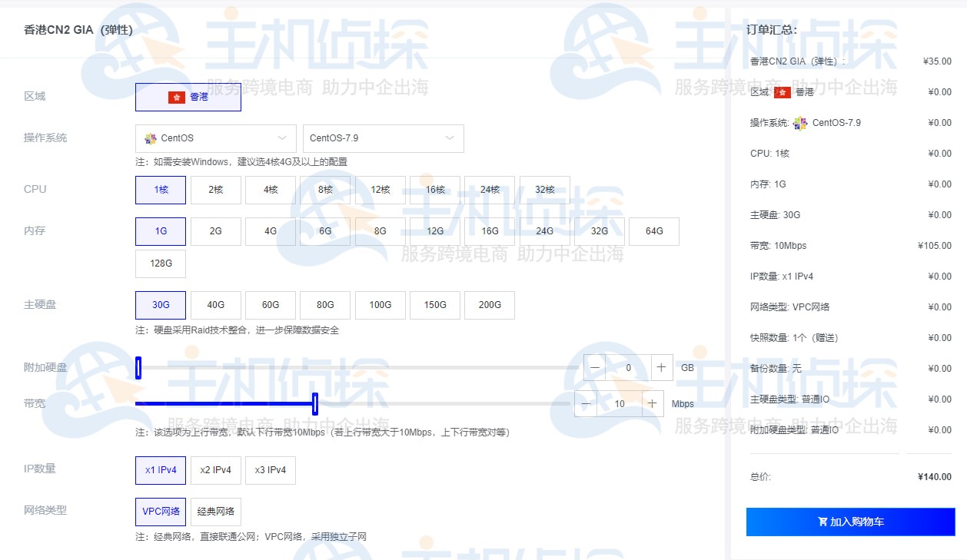Screen dimensions: 967x560
Task: Select the 8G memory option
Action: pos(380,230)
